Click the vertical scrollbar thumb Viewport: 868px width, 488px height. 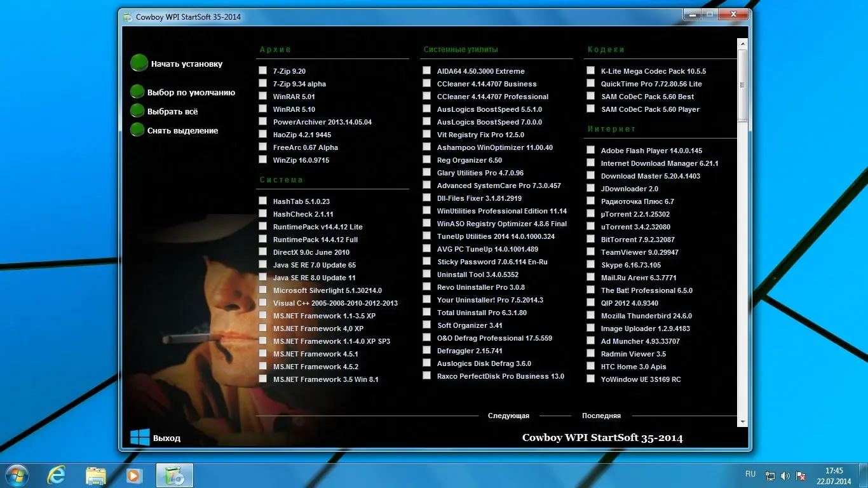click(742, 85)
